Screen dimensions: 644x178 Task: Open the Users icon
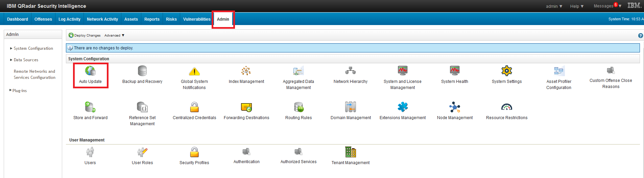tap(90, 152)
